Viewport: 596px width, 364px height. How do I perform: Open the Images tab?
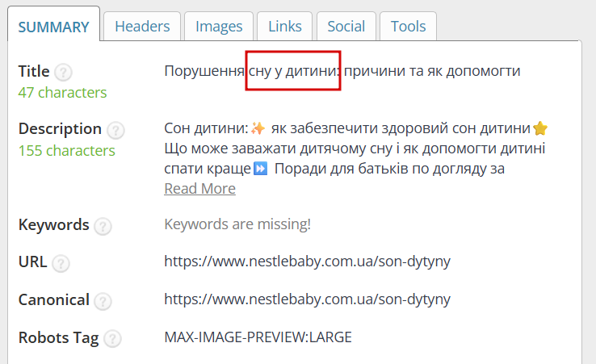(x=219, y=26)
